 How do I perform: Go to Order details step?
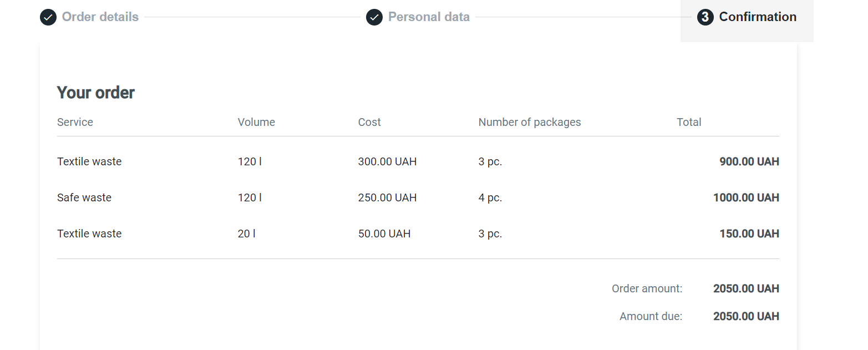pos(100,17)
